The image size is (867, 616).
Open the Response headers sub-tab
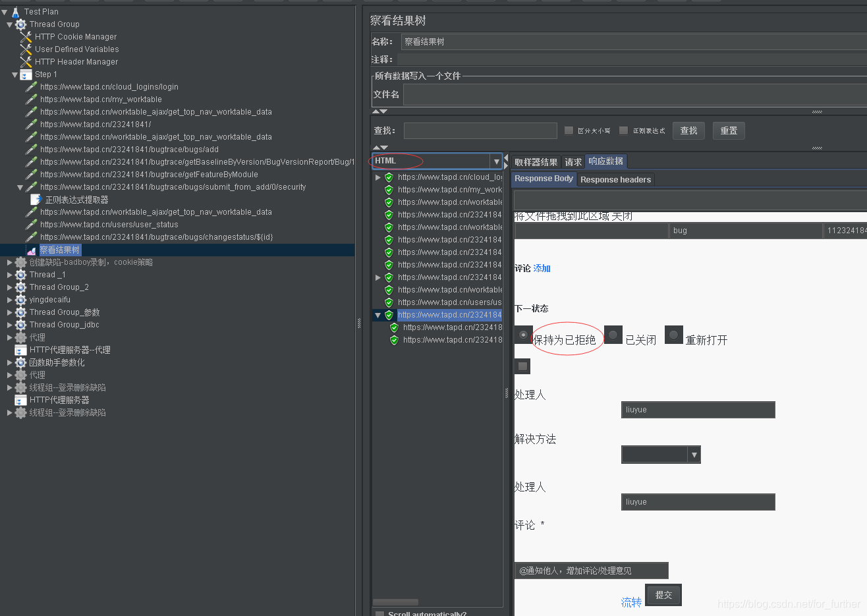pos(615,179)
